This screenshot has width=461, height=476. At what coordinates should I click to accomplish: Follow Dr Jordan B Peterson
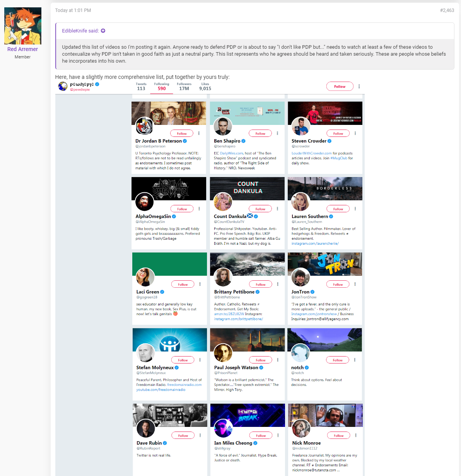pos(182,133)
